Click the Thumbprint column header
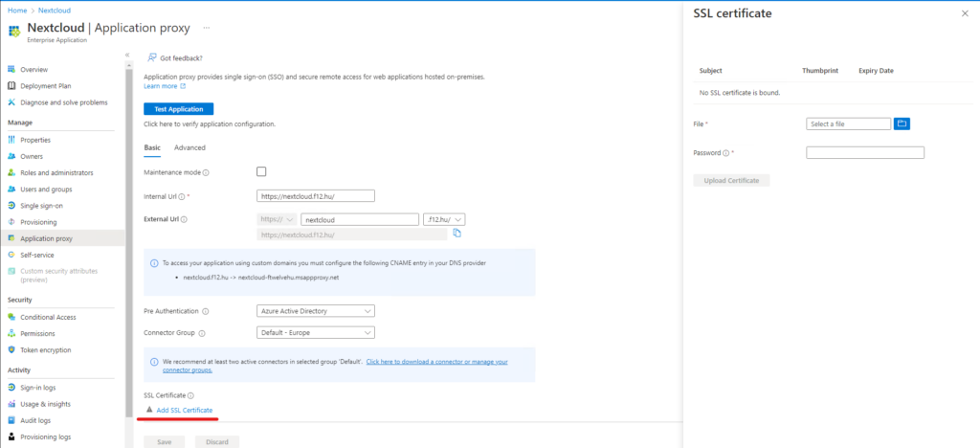Viewport: 980px width, 448px height. click(x=820, y=71)
